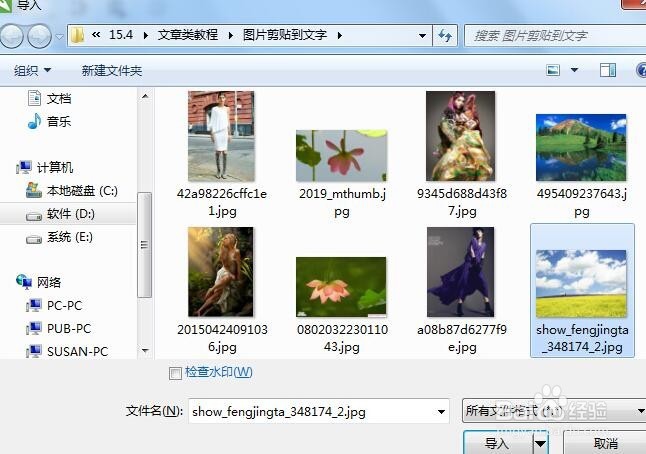Select SUSAN-PC network computer
Viewport: 646px width, 454px height.
[77, 351]
